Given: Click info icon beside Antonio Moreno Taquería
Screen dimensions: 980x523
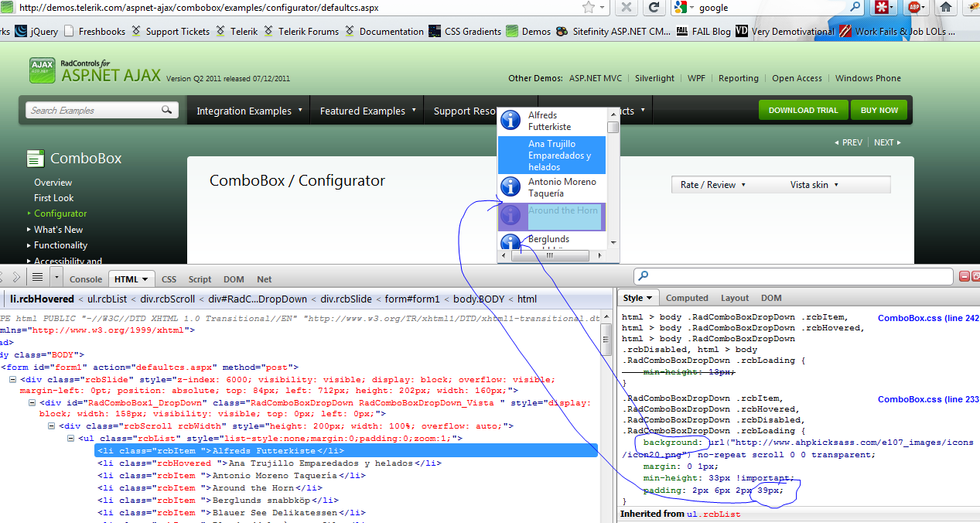Looking at the screenshot, I should pos(510,186).
